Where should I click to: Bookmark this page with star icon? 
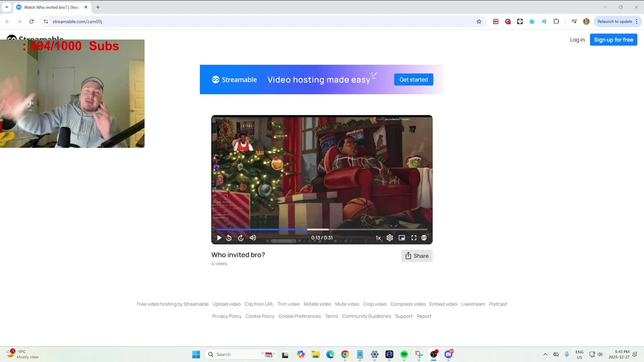pyautogui.click(x=479, y=22)
